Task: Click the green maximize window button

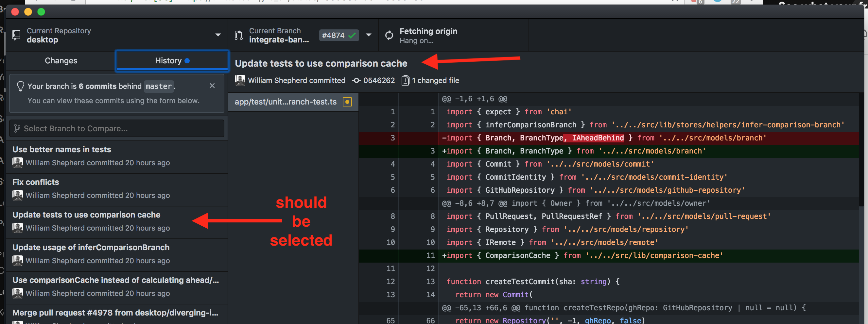Action: click(x=41, y=12)
